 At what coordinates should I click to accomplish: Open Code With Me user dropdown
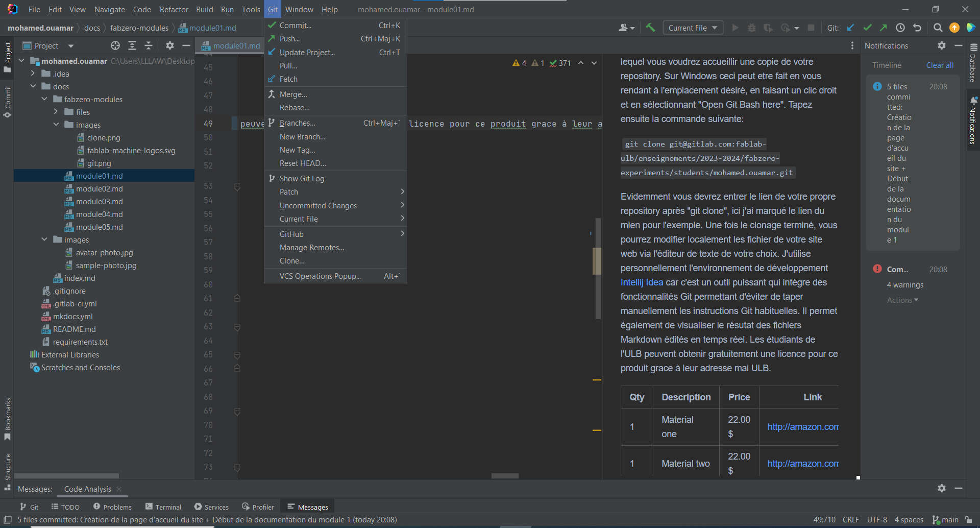coord(626,28)
